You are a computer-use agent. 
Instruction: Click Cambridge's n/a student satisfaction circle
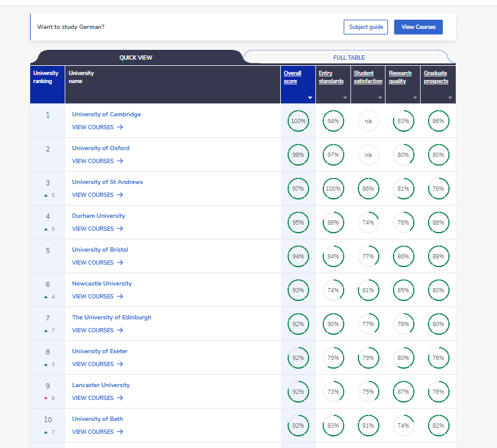tap(368, 121)
